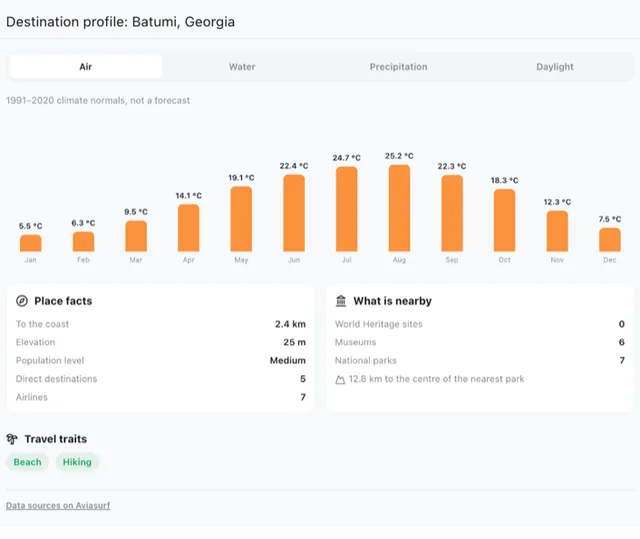Click the Museums count value 6
640x539 pixels.
coord(622,342)
